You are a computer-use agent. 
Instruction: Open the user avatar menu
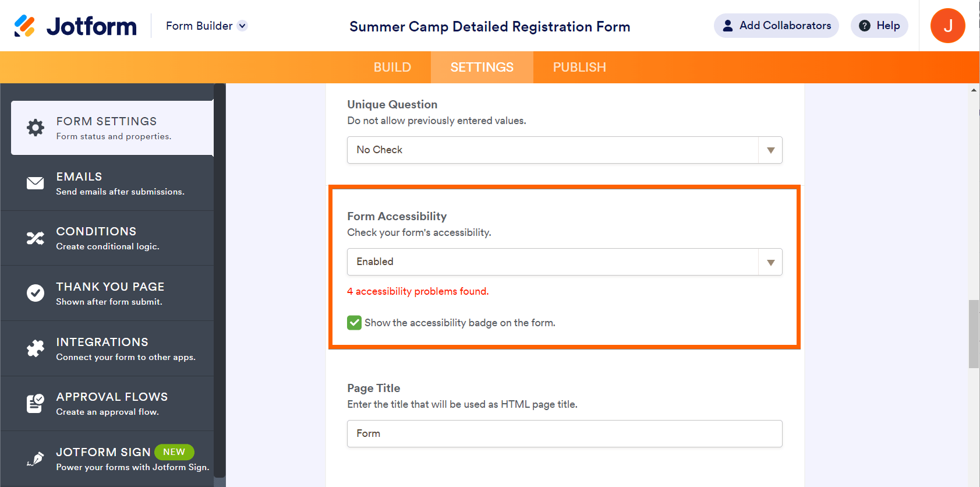[947, 26]
